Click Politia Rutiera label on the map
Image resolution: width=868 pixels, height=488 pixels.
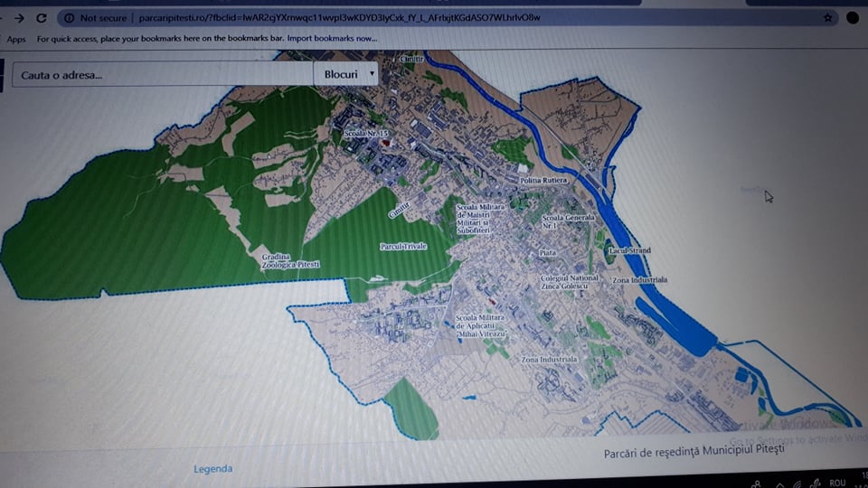pos(544,181)
